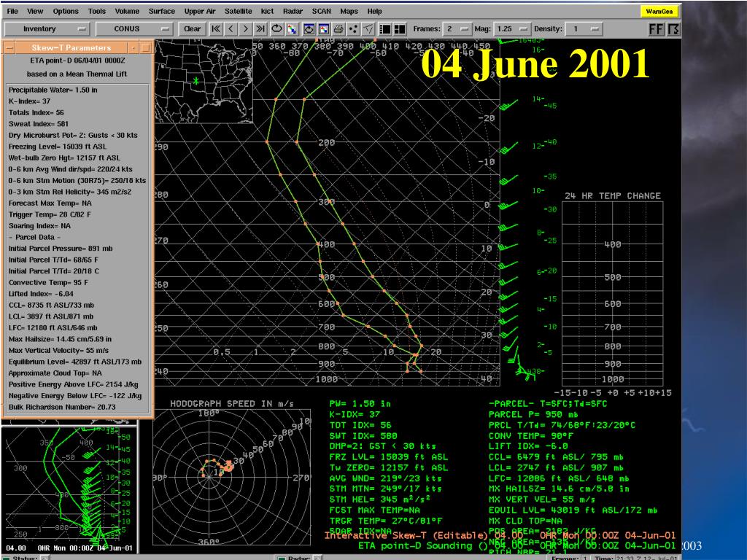Viewport: 747px width, 560px height.
Task: Open the Inventory dropdown
Action: (x=47, y=29)
